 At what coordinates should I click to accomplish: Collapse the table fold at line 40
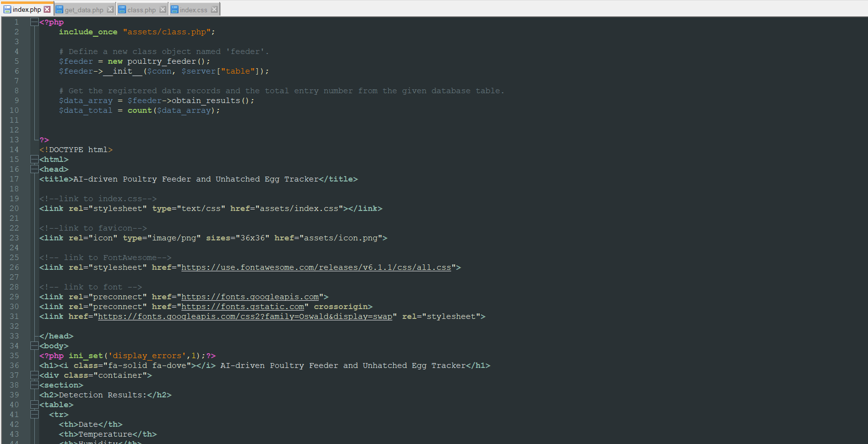[34, 404]
